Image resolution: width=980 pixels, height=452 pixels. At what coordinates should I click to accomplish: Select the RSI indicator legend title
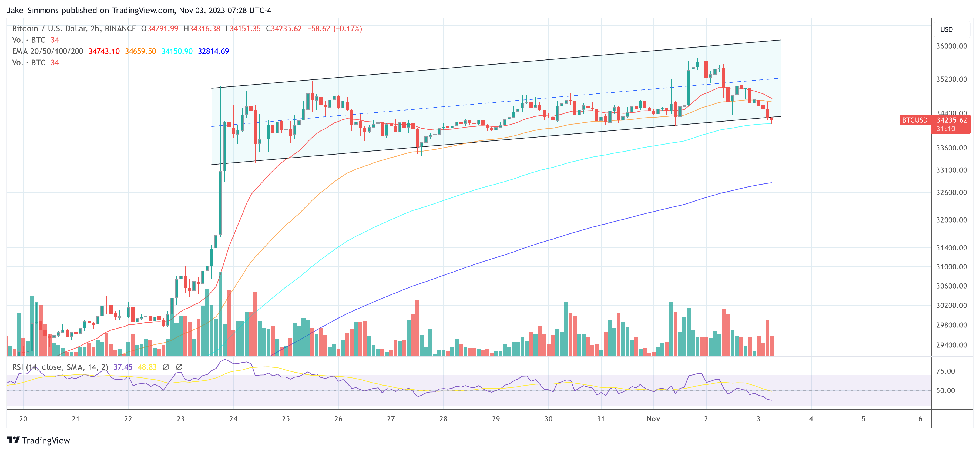[x=60, y=367]
